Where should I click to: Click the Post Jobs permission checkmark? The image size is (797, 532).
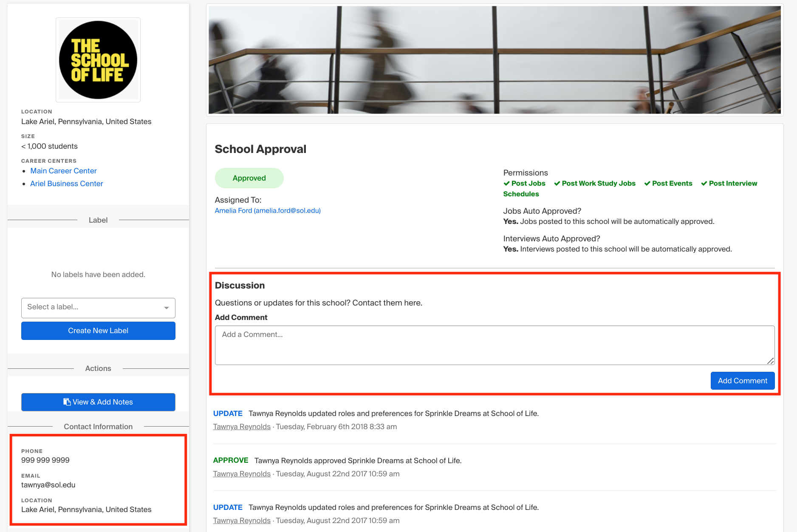[506, 184]
